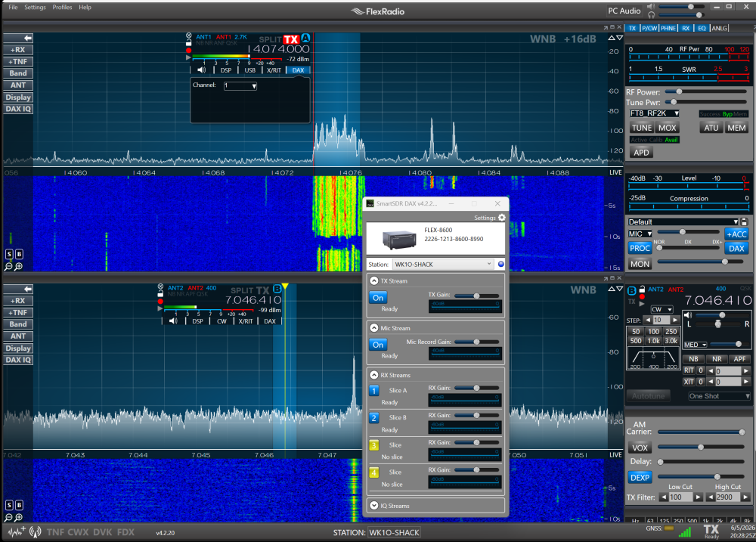The width and height of the screenshot is (756, 542).
Task: Toggle RX Stream 1 Slice A
Action: [x=374, y=391]
